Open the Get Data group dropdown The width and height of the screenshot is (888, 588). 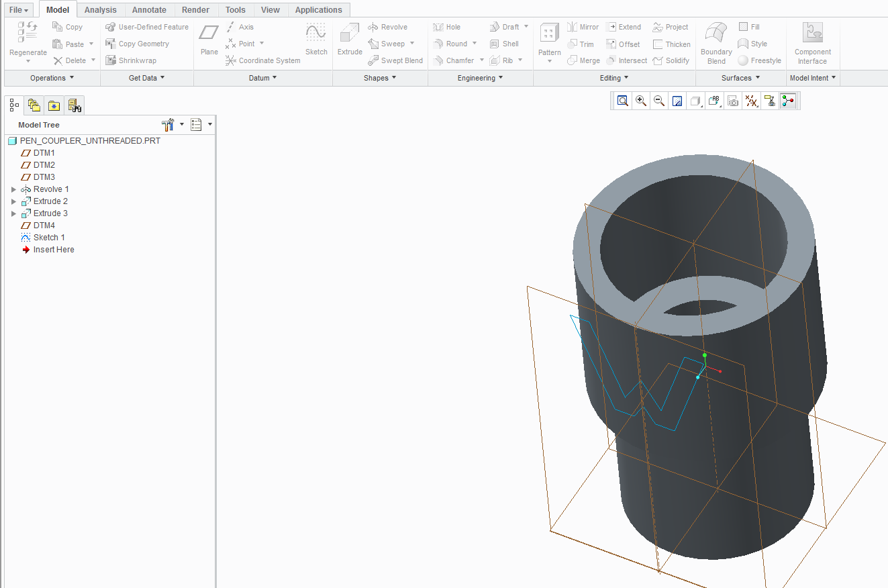click(147, 78)
